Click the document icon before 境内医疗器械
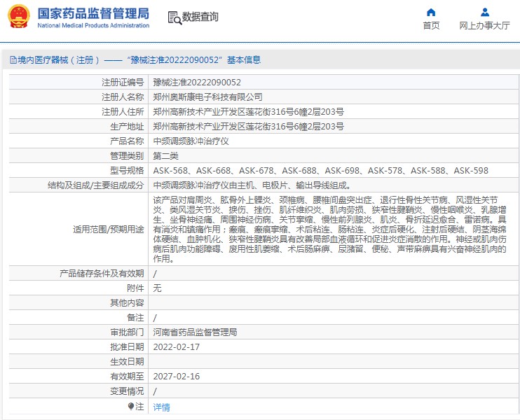The height and width of the screenshot is (420, 520). [x=13, y=60]
